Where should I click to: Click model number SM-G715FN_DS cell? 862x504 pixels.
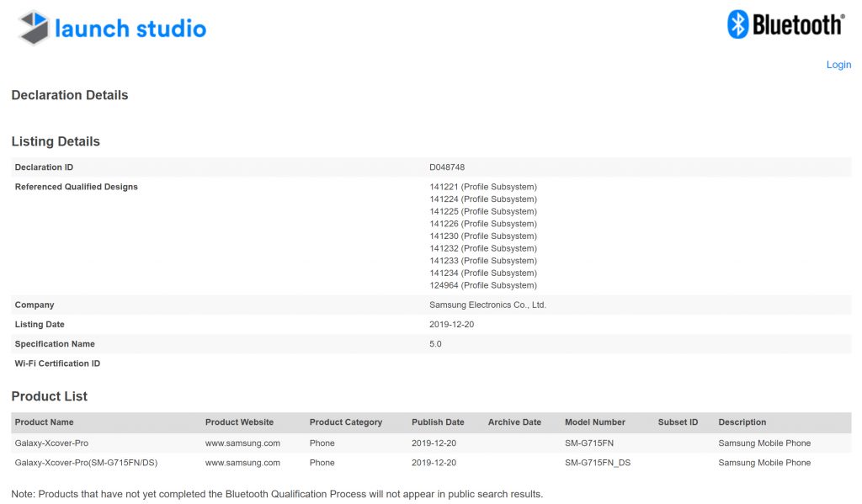click(x=597, y=463)
